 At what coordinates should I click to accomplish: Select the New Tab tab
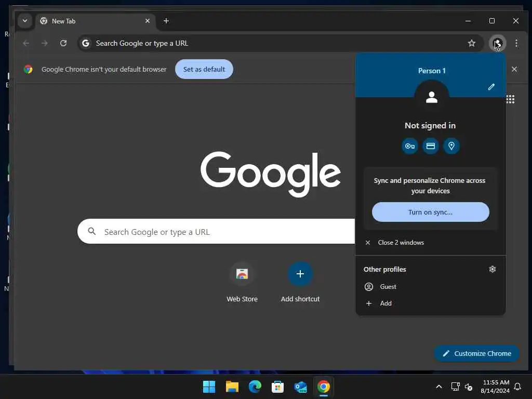pos(95,21)
